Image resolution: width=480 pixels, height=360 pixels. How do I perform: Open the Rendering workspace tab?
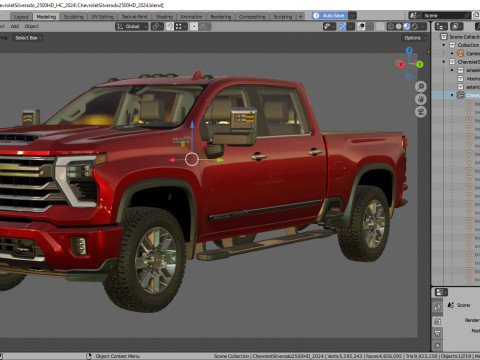point(221,16)
